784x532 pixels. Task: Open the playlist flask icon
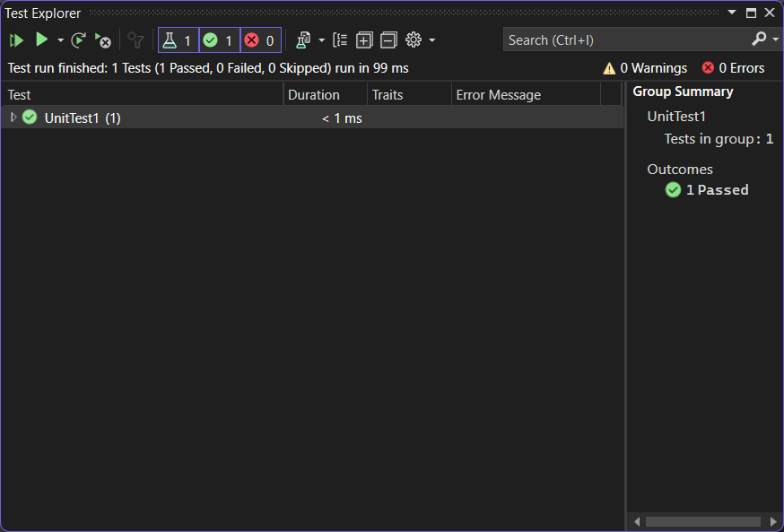click(x=303, y=40)
